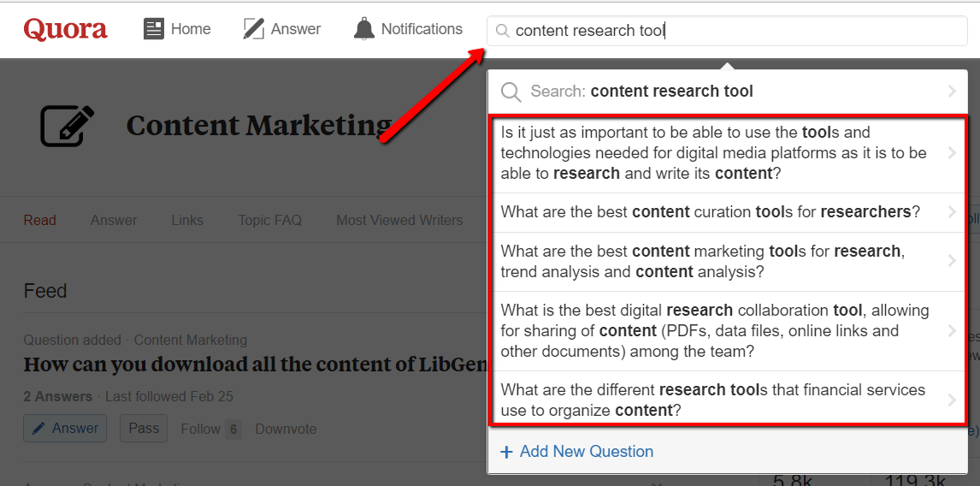Click the magnifier icon in search bar

(x=502, y=31)
